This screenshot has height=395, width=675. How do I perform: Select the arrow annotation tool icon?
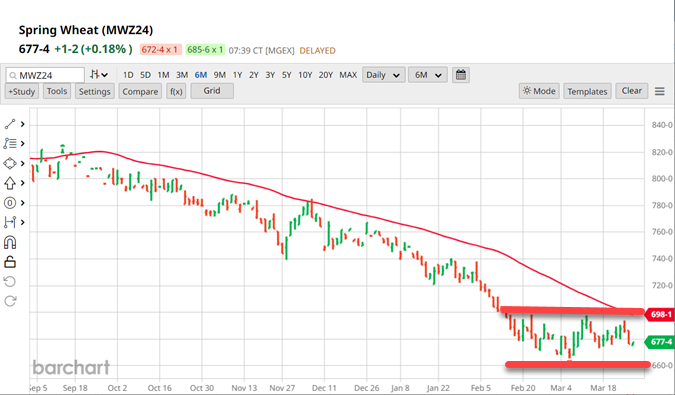(x=10, y=183)
